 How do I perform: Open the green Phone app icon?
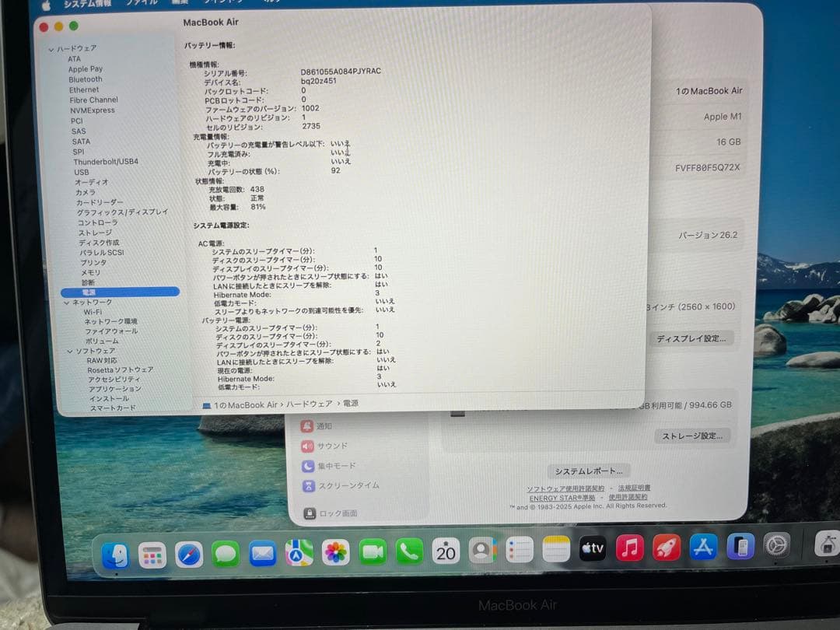coord(409,551)
